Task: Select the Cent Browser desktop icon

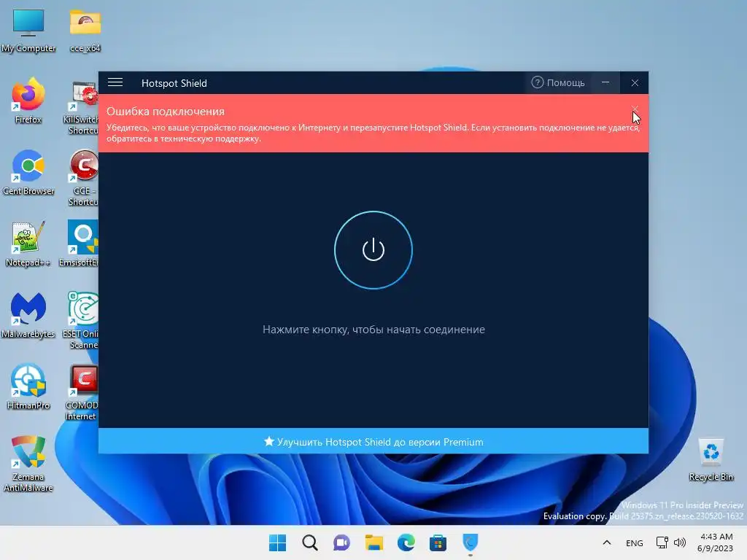Action: coord(28,173)
